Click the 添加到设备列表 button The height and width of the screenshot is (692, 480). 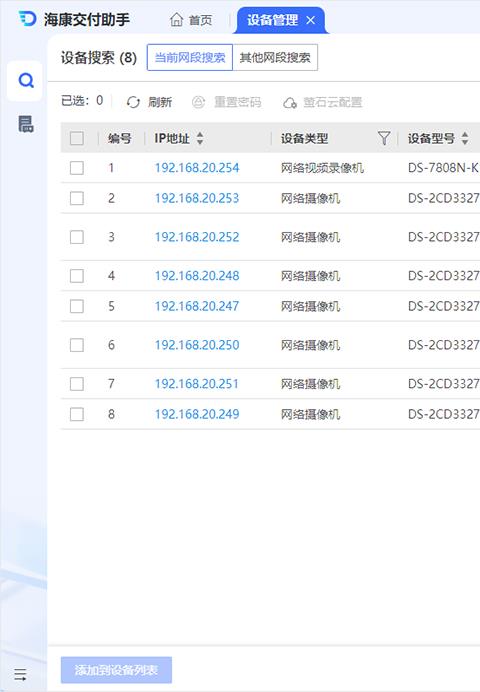point(116,670)
